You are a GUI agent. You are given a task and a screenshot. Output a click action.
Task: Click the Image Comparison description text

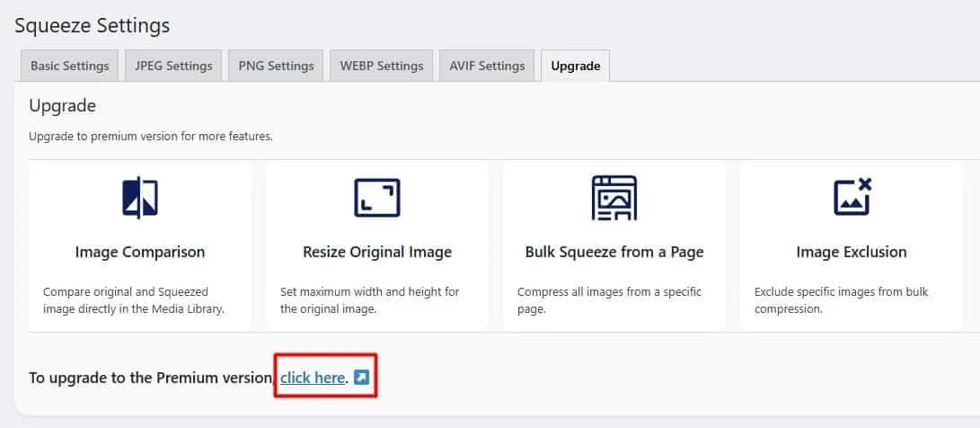[x=133, y=300]
